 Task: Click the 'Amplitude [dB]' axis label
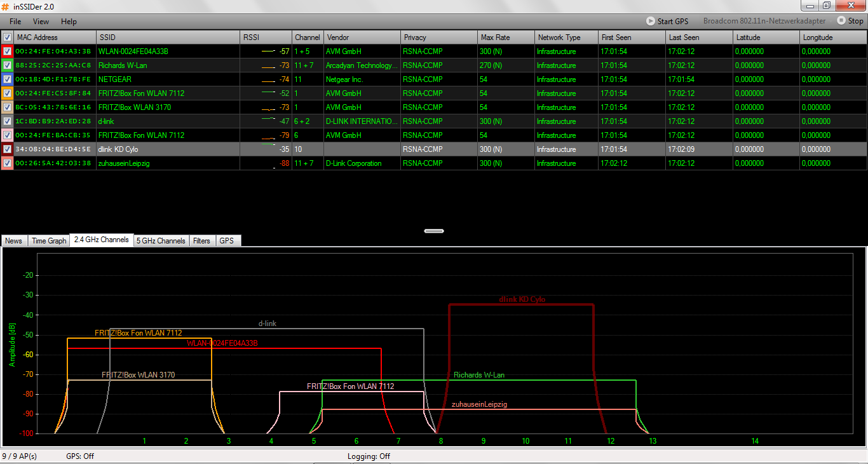(x=11, y=345)
